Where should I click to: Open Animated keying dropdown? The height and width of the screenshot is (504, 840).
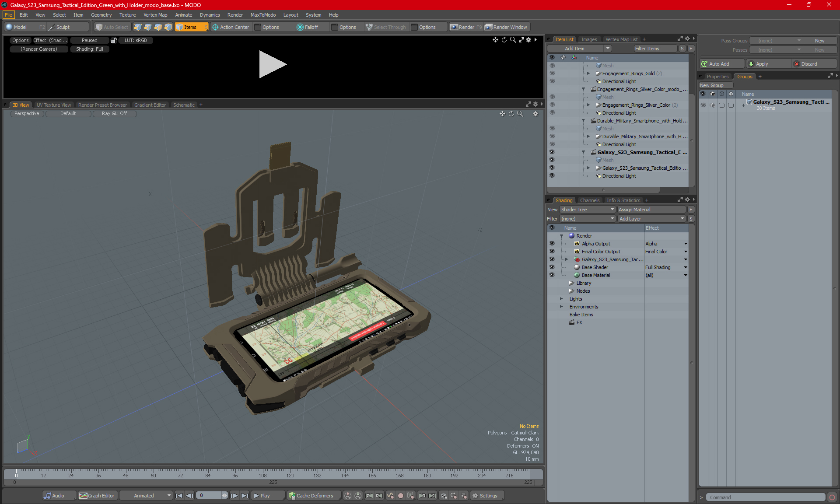146,496
